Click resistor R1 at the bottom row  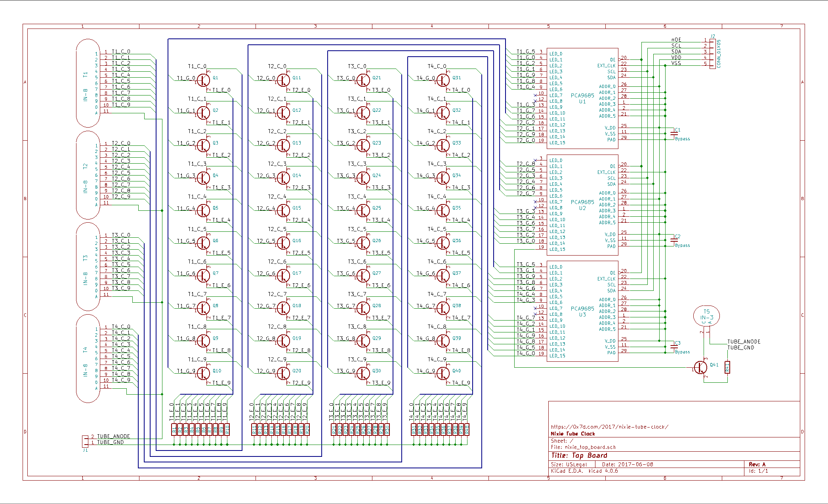point(174,430)
